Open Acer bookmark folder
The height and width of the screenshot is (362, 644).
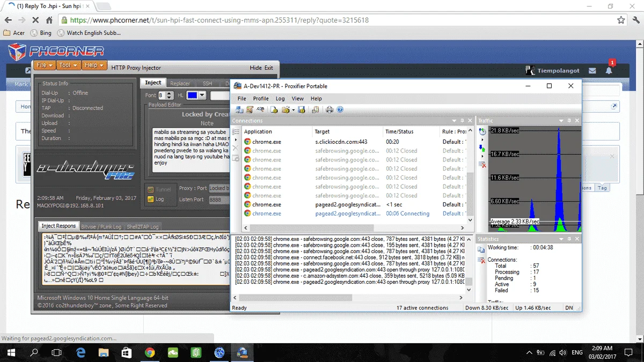coord(14,33)
